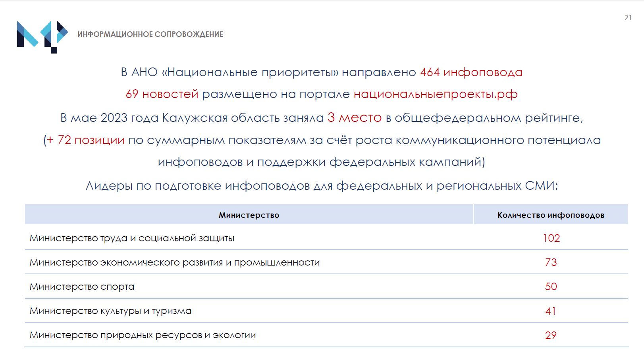644x362 pixels.
Task: Click the 'Количество инфоповодов' column header
Action: (x=551, y=215)
